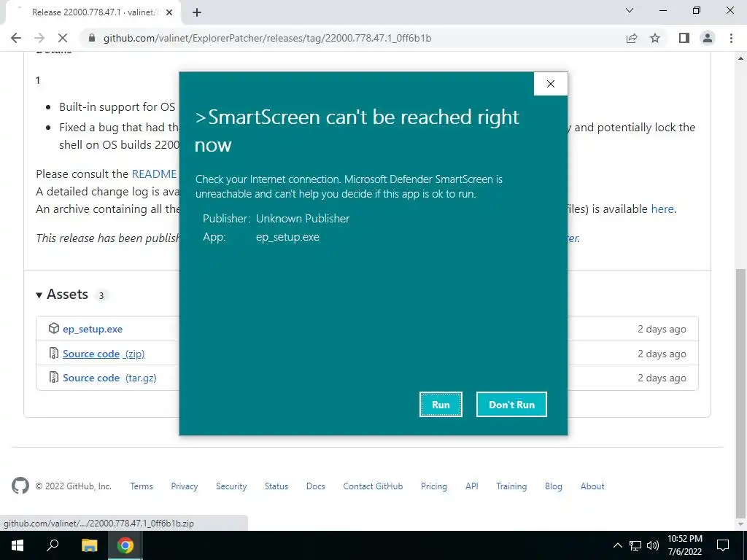
Task: Download the ep_setup.exe asset
Action: [93, 329]
